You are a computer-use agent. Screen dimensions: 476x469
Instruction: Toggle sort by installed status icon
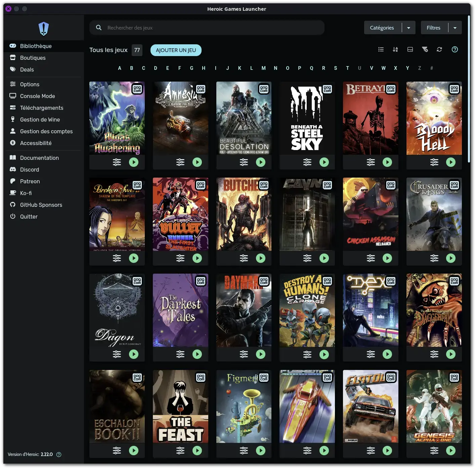(x=410, y=49)
